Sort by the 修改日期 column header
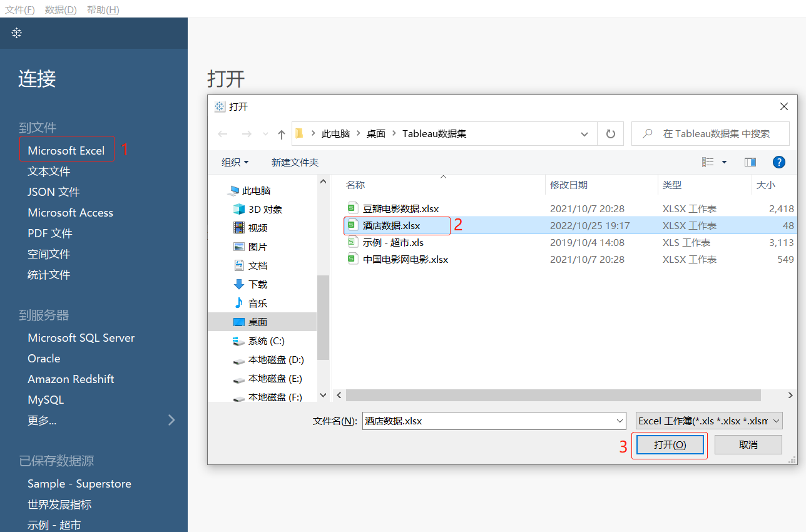Screen dimensions: 806x532 (569, 185)
